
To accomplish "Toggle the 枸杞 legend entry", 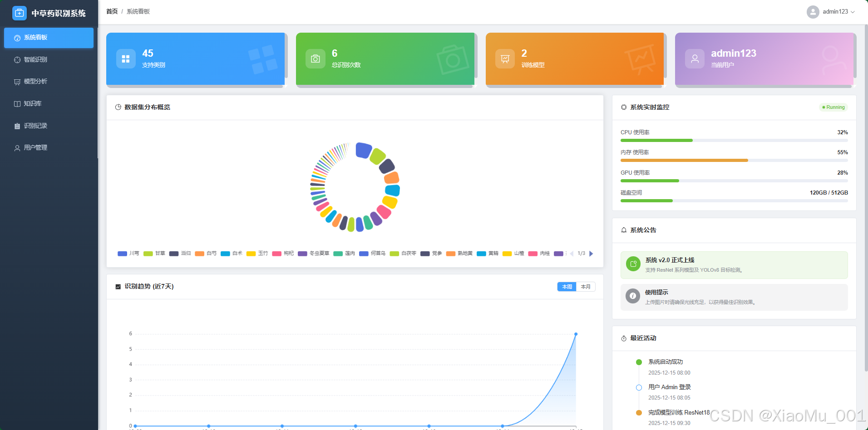I will coord(283,254).
